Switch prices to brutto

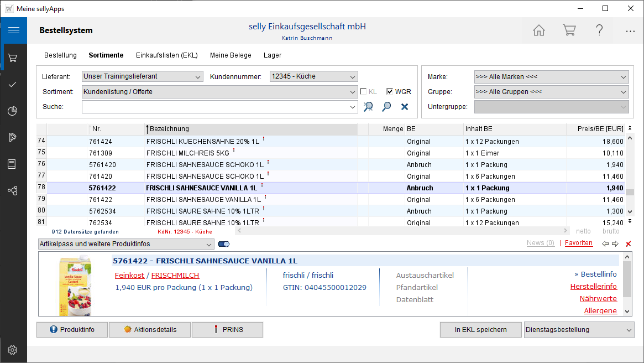click(x=611, y=231)
